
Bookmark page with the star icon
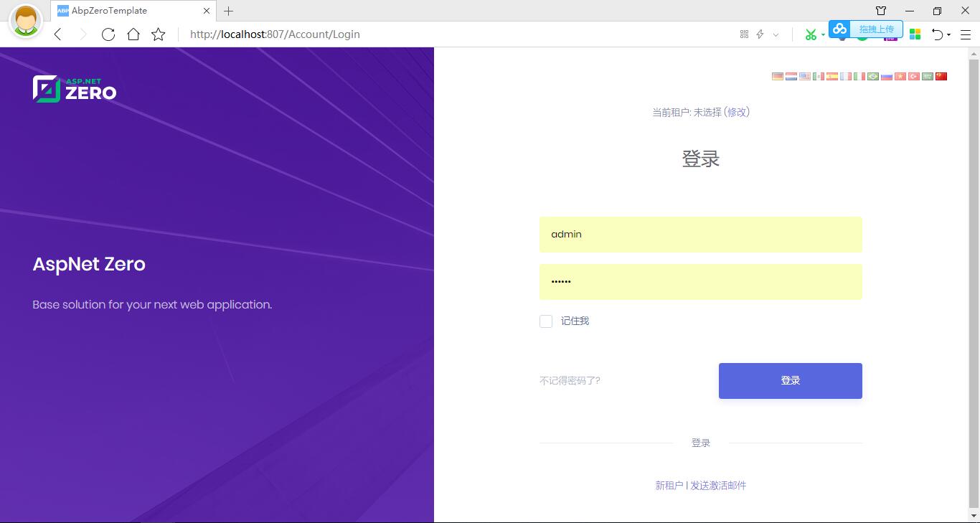point(159,34)
